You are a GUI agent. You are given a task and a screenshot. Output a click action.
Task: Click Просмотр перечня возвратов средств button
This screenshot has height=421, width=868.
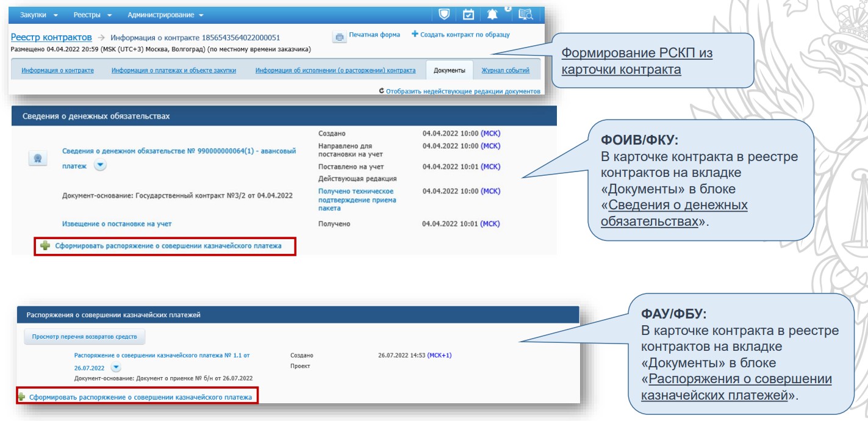85,336
